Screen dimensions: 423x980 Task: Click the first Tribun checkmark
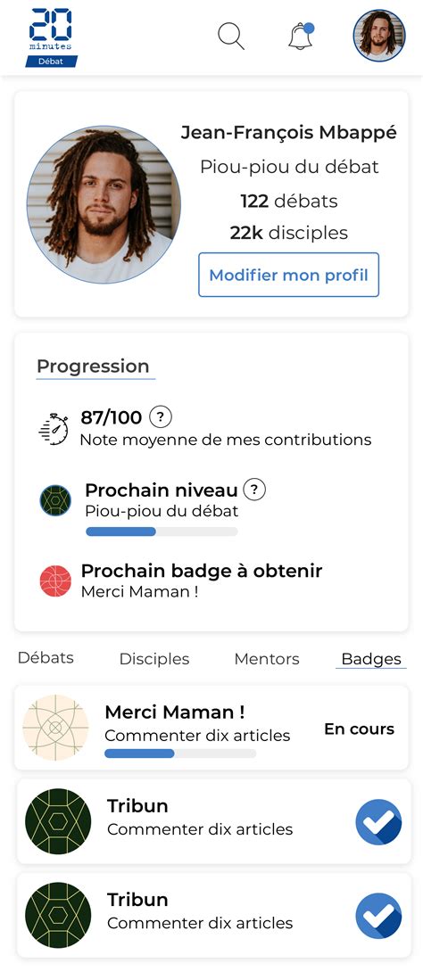pyautogui.click(x=378, y=822)
